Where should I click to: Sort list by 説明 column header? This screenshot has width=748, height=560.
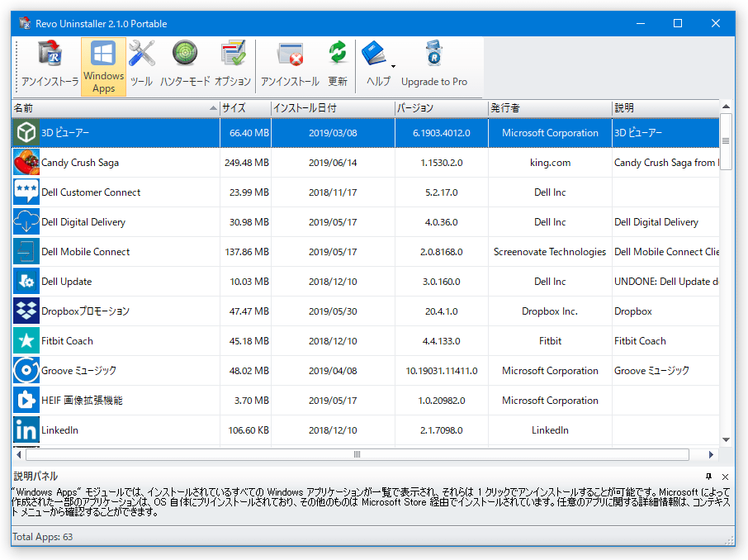click(x=665, y=108)
